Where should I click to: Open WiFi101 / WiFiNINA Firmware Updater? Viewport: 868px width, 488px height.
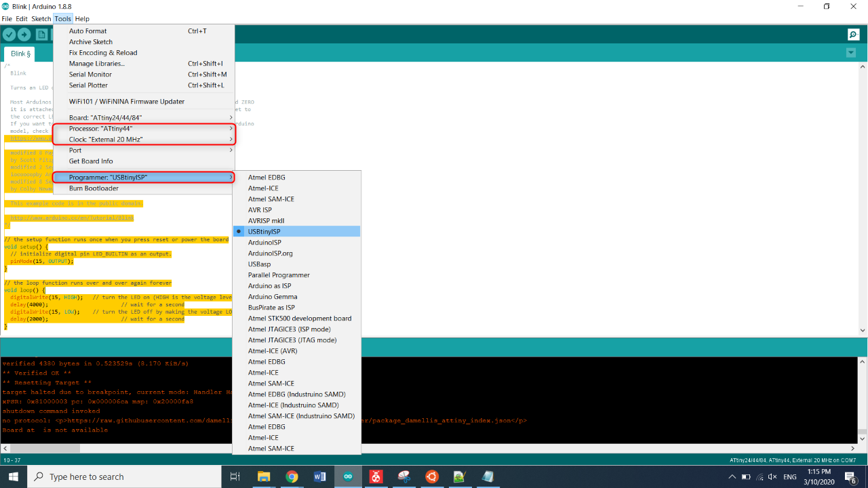tap(144, 102)
